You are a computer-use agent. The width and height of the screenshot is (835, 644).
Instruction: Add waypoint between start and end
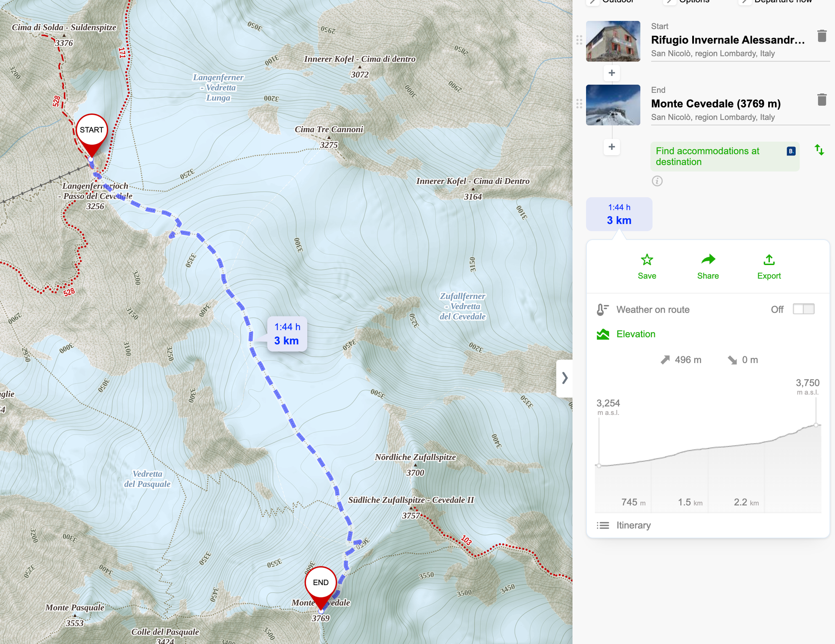click(x=612, y=73)
